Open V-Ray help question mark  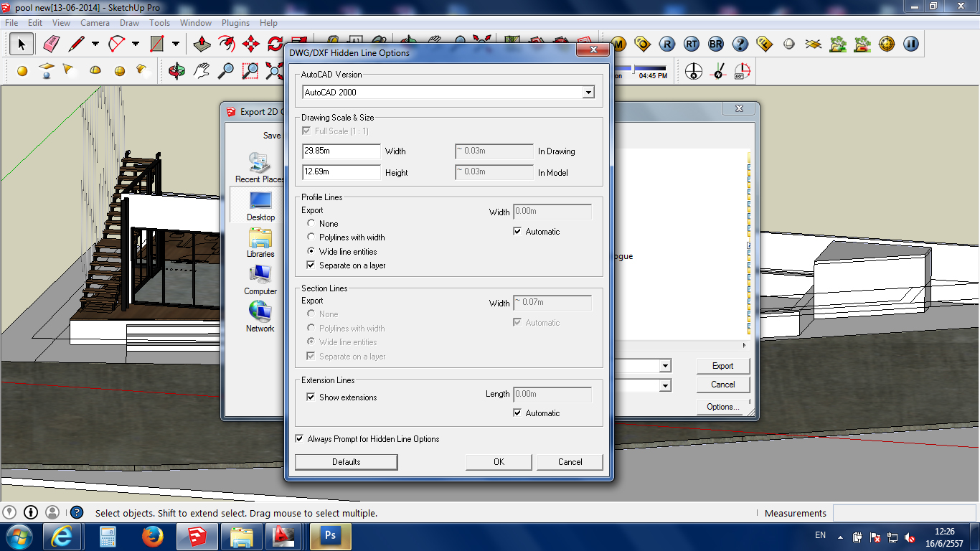tap(740, 44)
